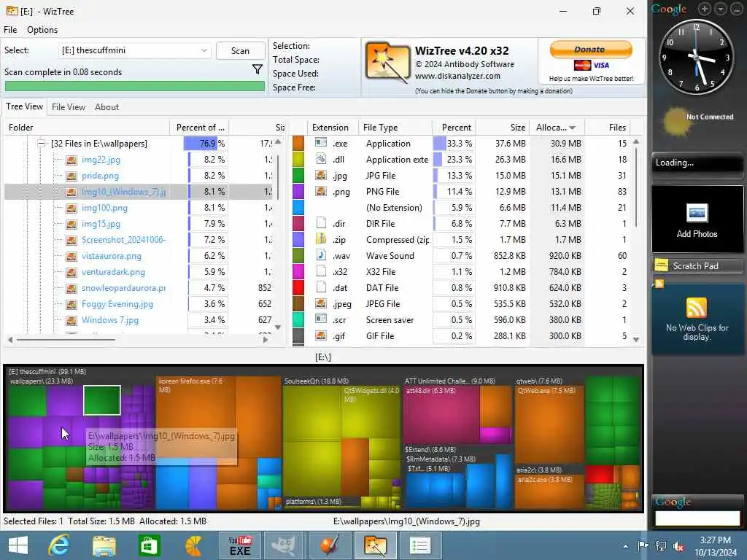The image size is (747, 560).
Task: Open the Windows Store taskbar icon
Action: coord(149,545)
